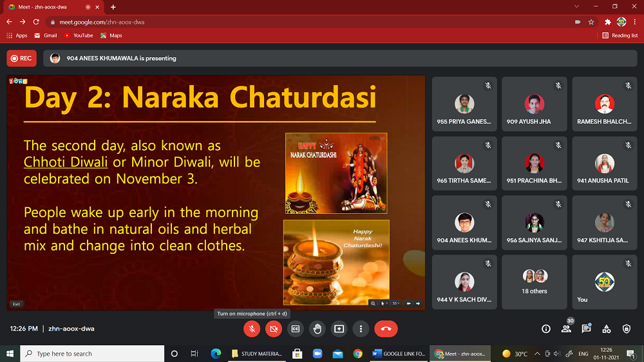Open the chat with everyone panel
Screen dimensions: 644x362
click(x=586, y=329)
